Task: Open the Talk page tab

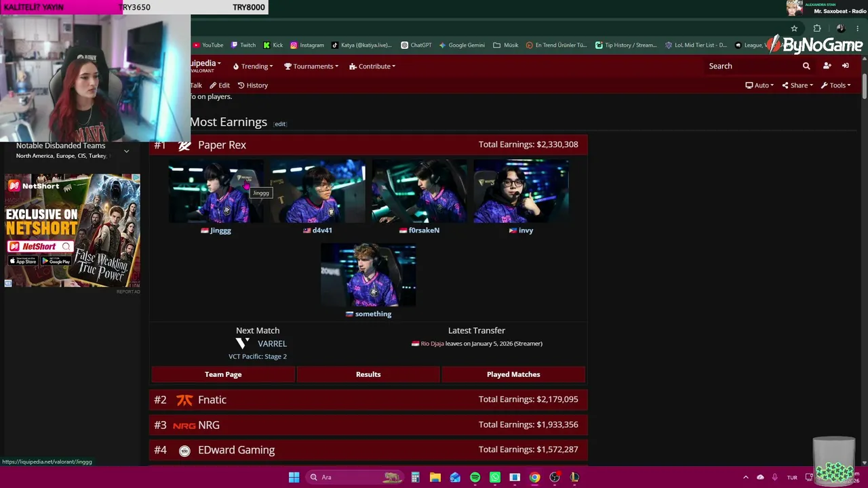Action: (196, 85)
